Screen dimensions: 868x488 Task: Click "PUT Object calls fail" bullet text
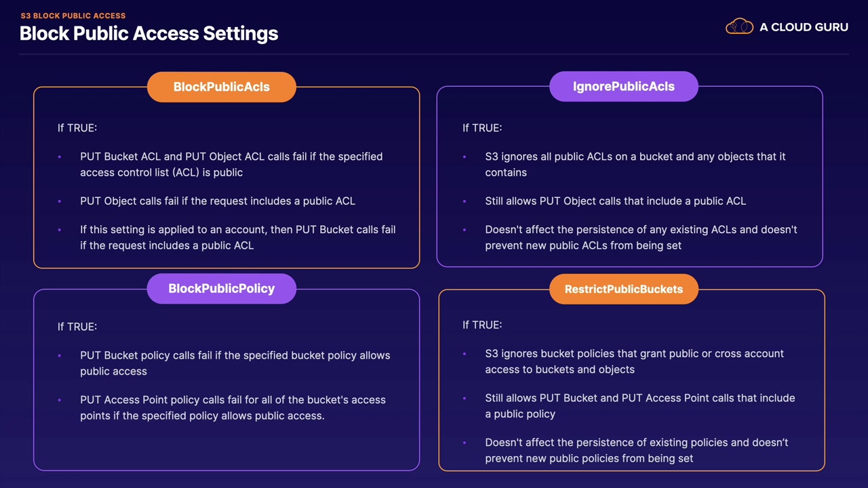[x=218, y=201]
